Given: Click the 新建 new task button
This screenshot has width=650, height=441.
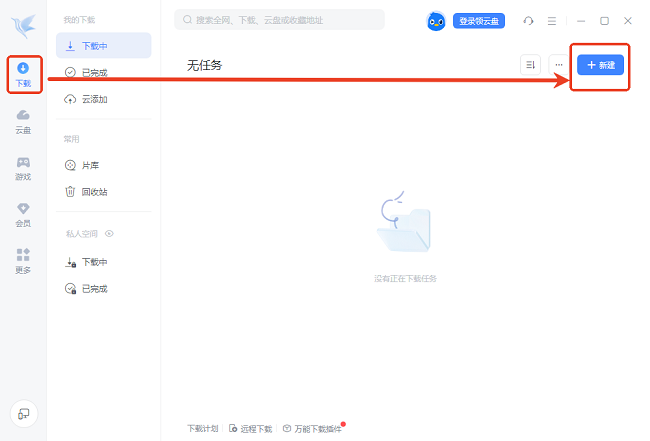Looking at the screenshot, I should [600, 65].
